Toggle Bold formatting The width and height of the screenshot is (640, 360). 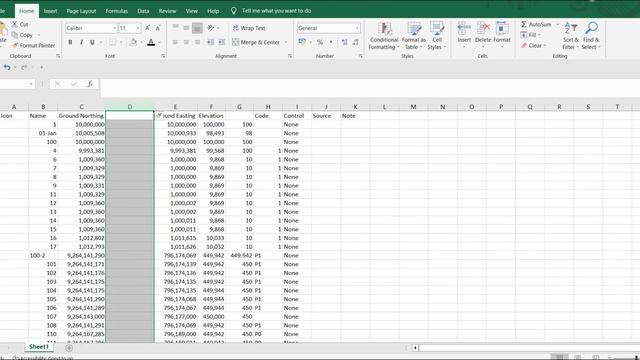point(70,42)
